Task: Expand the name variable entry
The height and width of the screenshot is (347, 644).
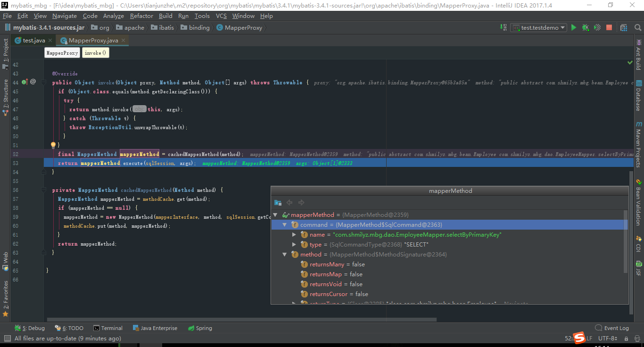Action: 294,234
